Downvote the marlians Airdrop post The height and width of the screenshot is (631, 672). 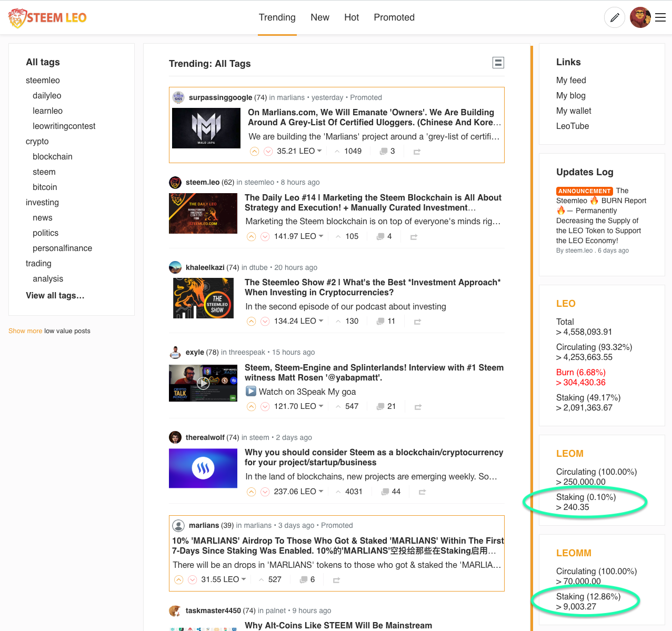pos(192,580)
